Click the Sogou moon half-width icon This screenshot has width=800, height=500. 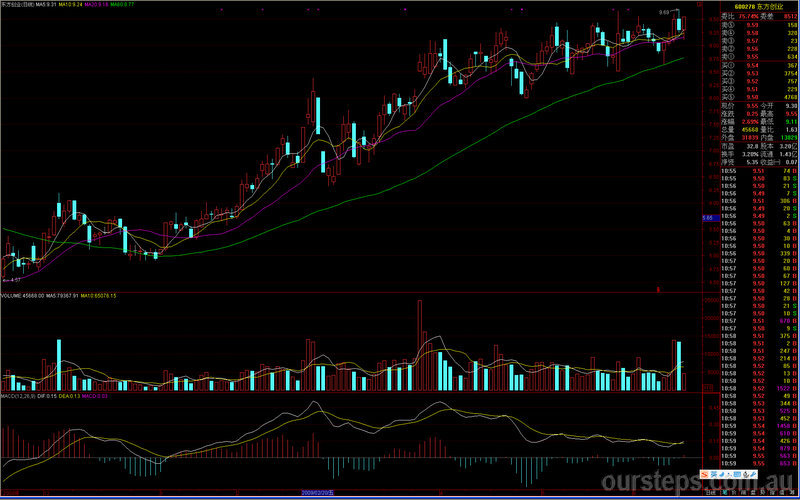point(722,474)
